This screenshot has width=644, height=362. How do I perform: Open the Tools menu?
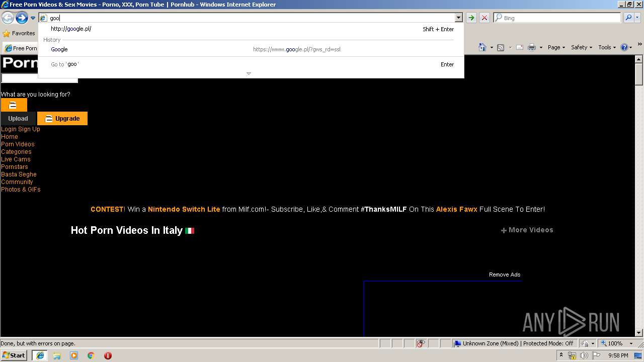[607, 47]
